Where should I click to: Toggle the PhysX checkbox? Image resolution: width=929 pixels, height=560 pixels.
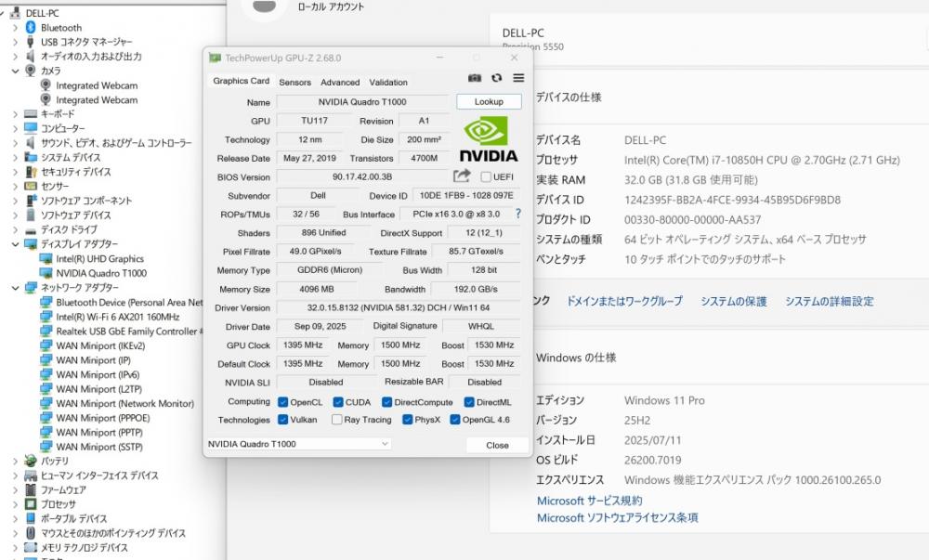point(408,419)
